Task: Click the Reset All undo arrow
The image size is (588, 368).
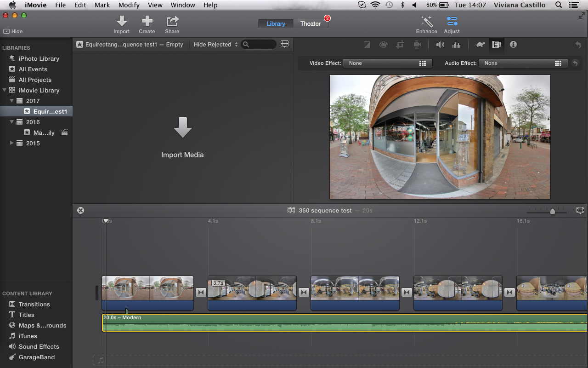Action: coord(578,45)
